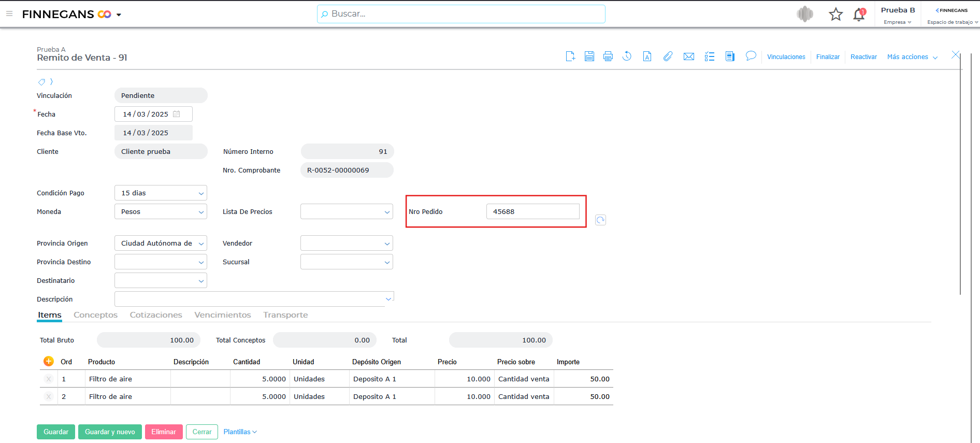Viewport: 980px width, 443px height.
Task: Open the Más acciones menu
Action: click(912, 57)
